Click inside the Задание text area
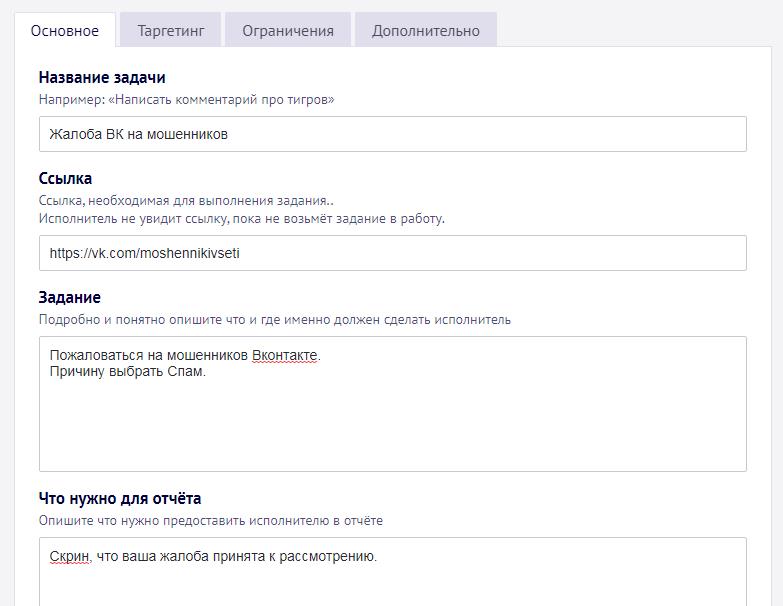This screenshot has width=783, height=606. [x=392, y=404]
